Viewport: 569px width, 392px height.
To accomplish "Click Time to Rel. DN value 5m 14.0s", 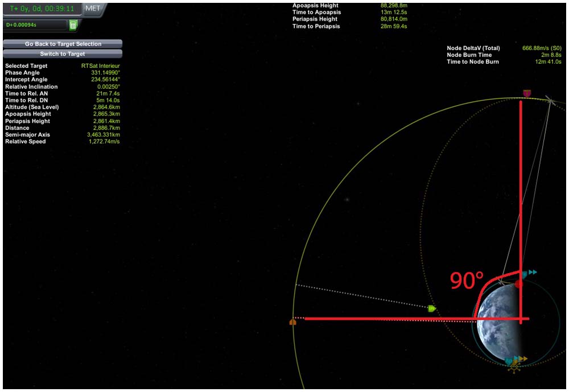I will 108,100.
